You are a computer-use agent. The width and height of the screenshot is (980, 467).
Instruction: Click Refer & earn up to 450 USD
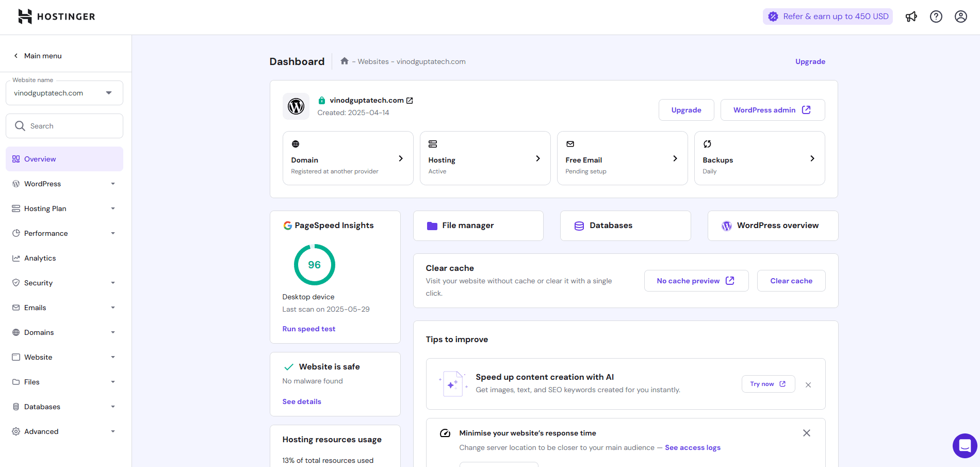click(x=828, y=17)
